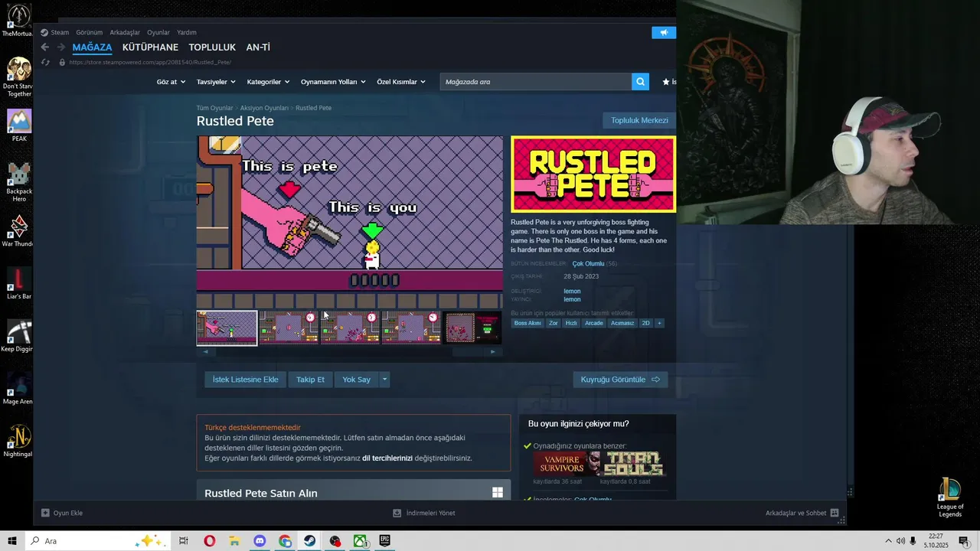The width and height of the screenshot is (980, 551).
Task: Expand the Özel Kısımlar dropdown
Action: click(401, 82)
